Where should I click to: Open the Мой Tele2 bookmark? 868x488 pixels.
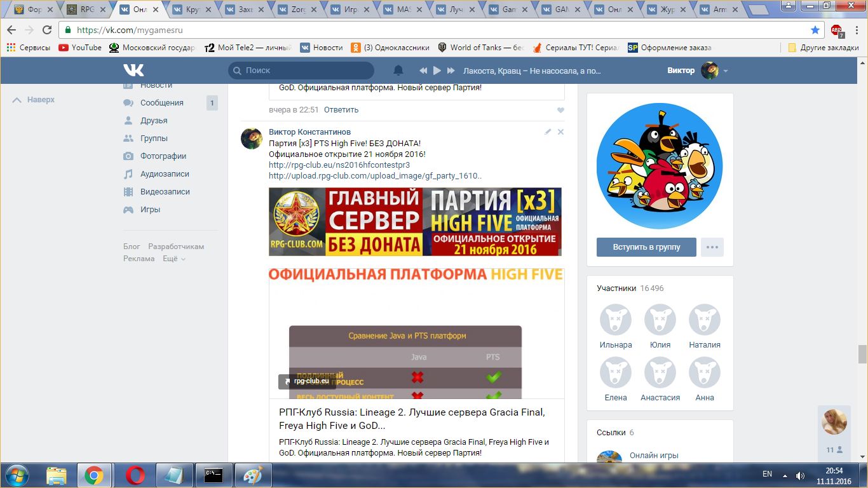coord(248,48)
